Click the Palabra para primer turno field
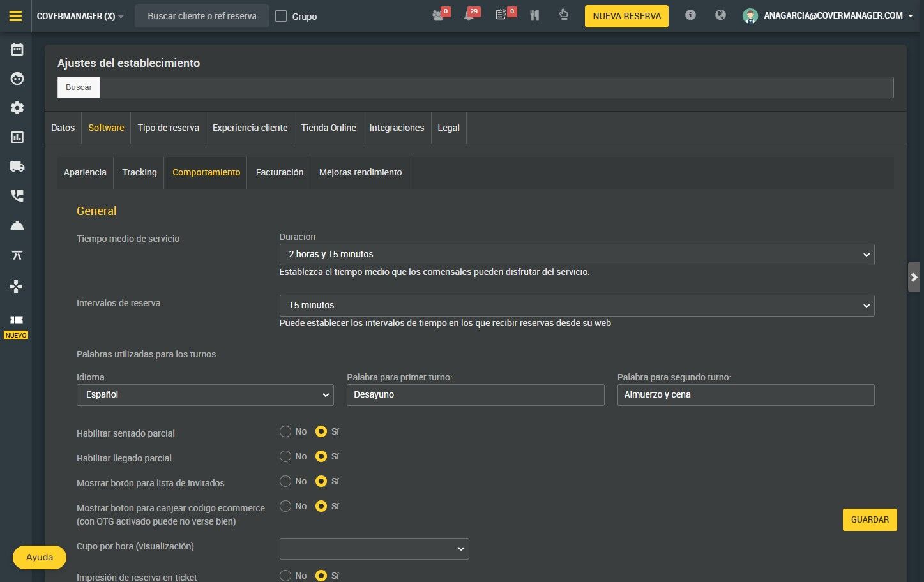The width and height of the screenshot is (924, 582). coord(475,395)
